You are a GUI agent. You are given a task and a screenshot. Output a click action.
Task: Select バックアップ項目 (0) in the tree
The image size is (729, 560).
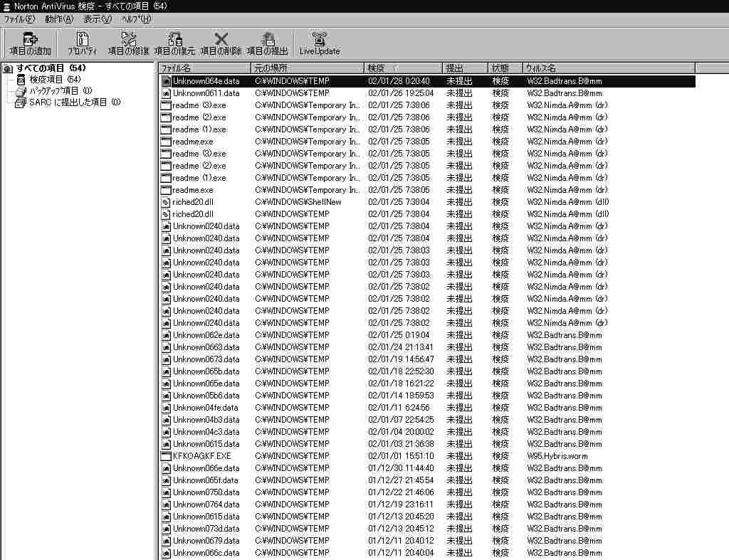(61, 91)
